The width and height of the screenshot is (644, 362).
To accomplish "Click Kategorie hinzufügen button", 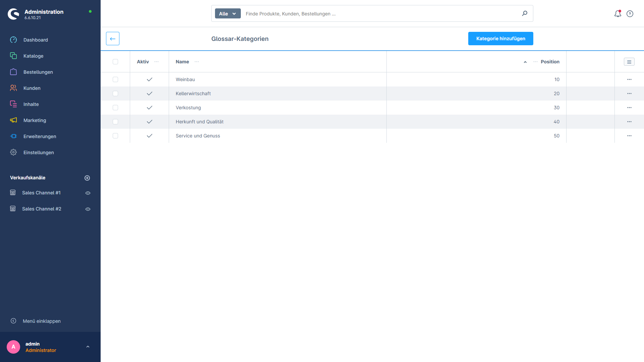I will (501, 39).
